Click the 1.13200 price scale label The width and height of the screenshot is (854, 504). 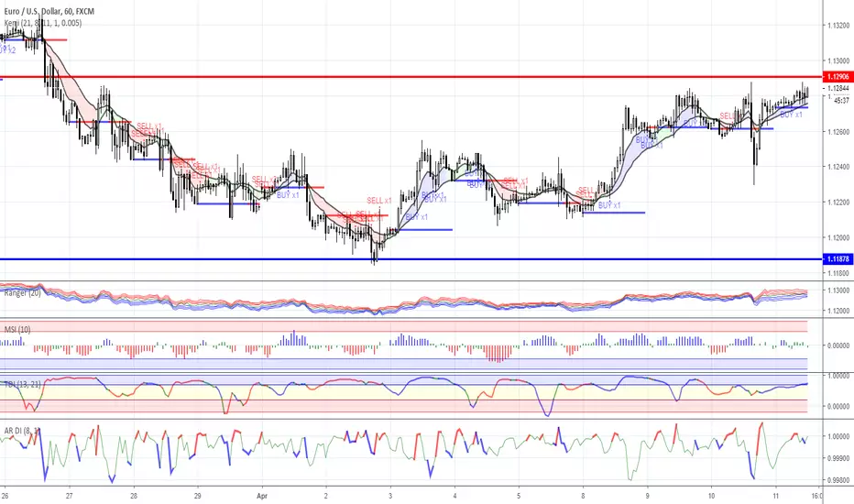[838, 26]
